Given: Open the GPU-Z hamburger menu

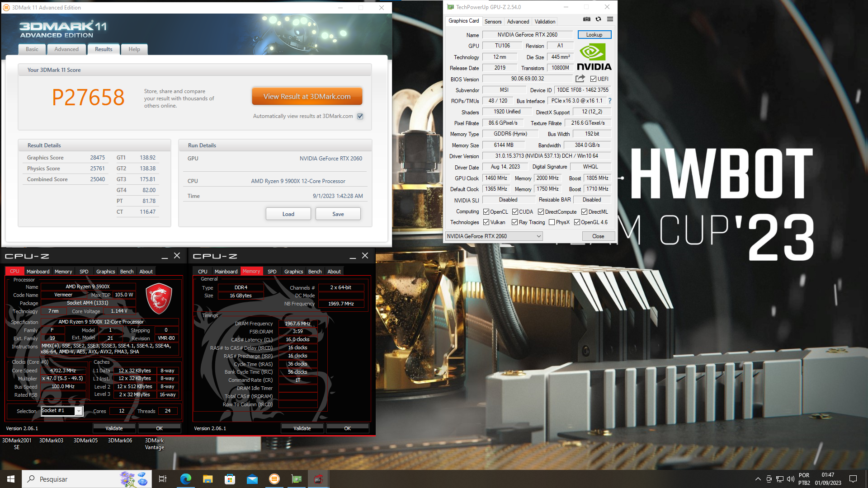Looking at the screenshot, I should pos(610,19).
